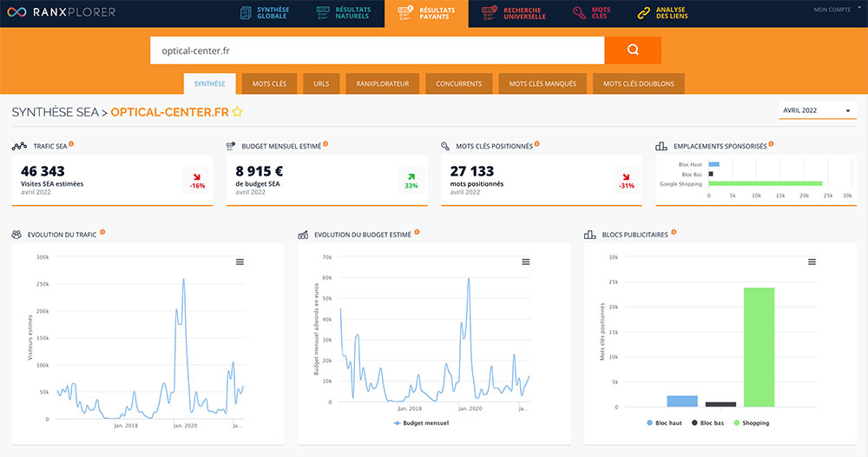Viewport: 868px width, 457px height.
Task: Click info badge beside Budget Mensuel Estimé
Action: coord(325,144)
